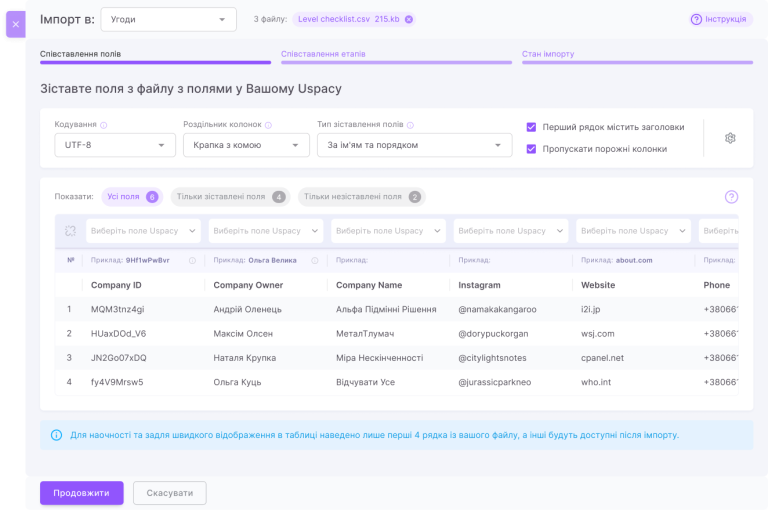This screenshot has width=768, height=510.
Task: Show info tooltip for Тип зіставлення полів
Action: coord(410,125)
